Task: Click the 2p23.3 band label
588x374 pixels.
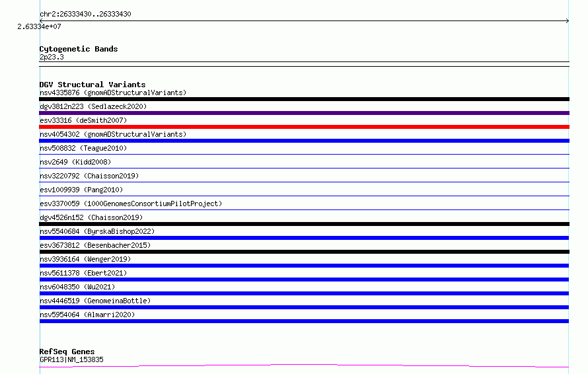Action: click(52, 57)
